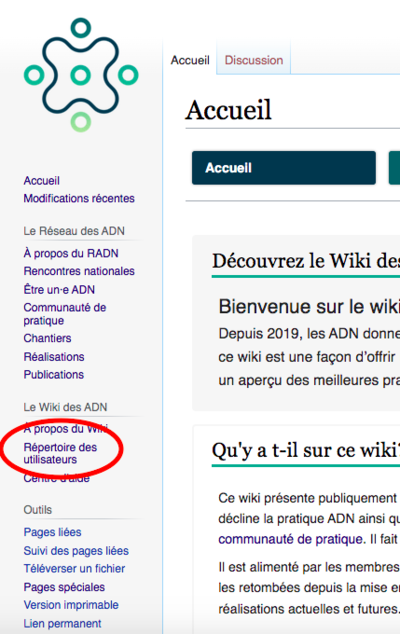400x634 pixels.
Task: Click Téléverser un fichier link
Action: point(74,569)
